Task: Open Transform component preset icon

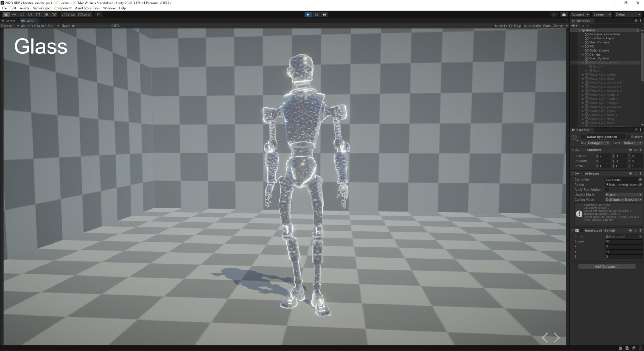Action: coord(635,150)
